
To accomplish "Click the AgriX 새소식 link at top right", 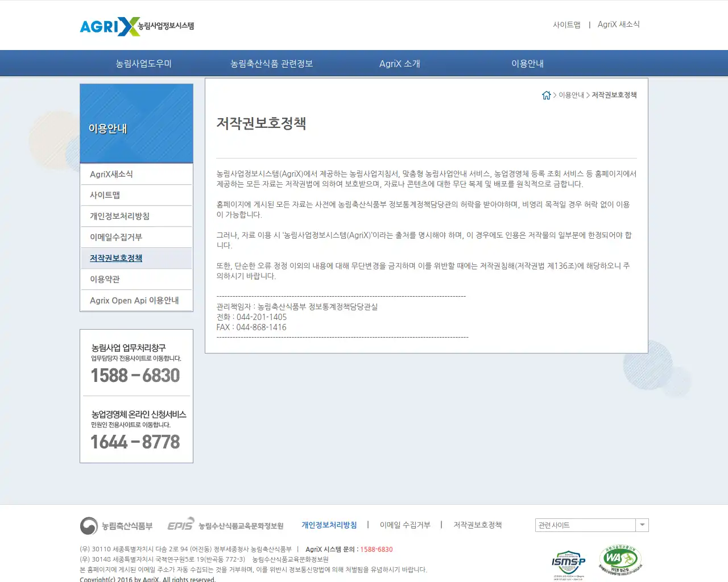I will 618,24.
